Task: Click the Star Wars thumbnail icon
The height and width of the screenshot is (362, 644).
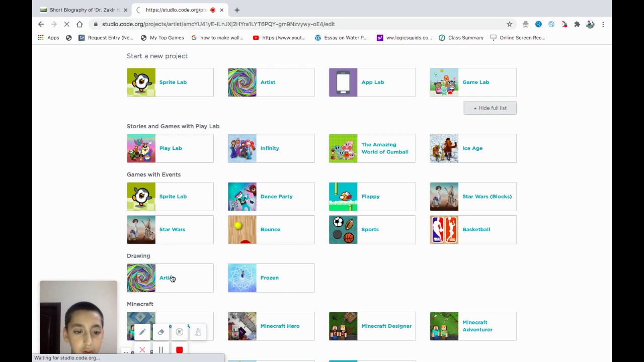Action: pyautogui.click(x=141, y=230)
